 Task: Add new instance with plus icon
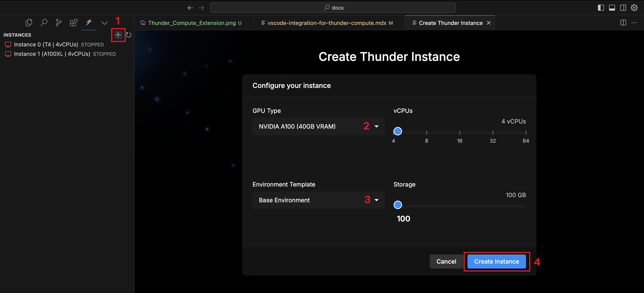[118, 35]
